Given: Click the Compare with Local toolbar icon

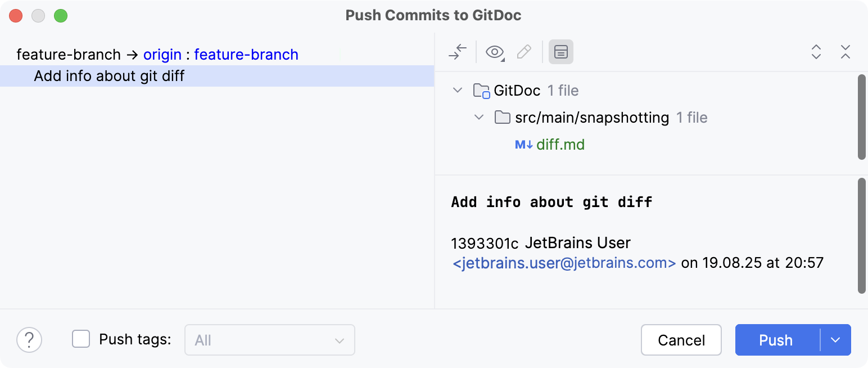Looking at the screenshot, I should pos(457,52).
